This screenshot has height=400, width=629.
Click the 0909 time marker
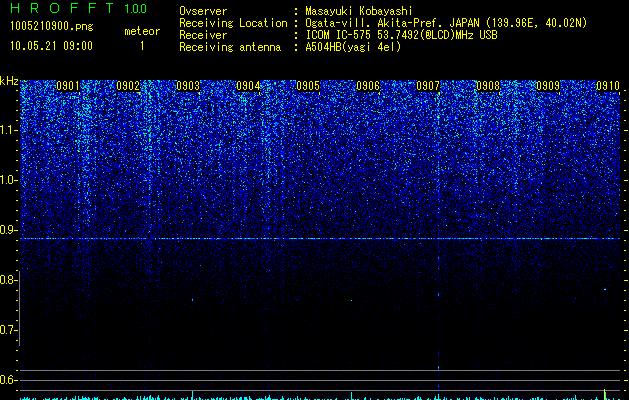click(x=548, y=86)
